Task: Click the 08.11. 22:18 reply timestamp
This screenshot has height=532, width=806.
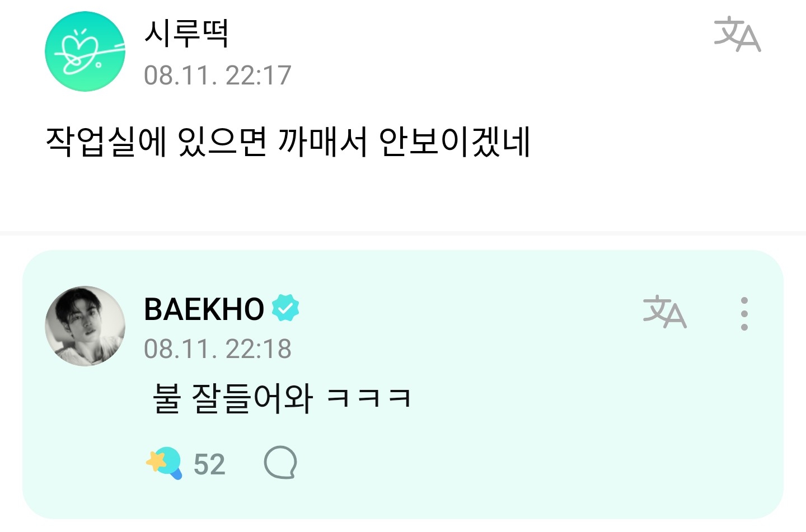Action: [217, 349]
